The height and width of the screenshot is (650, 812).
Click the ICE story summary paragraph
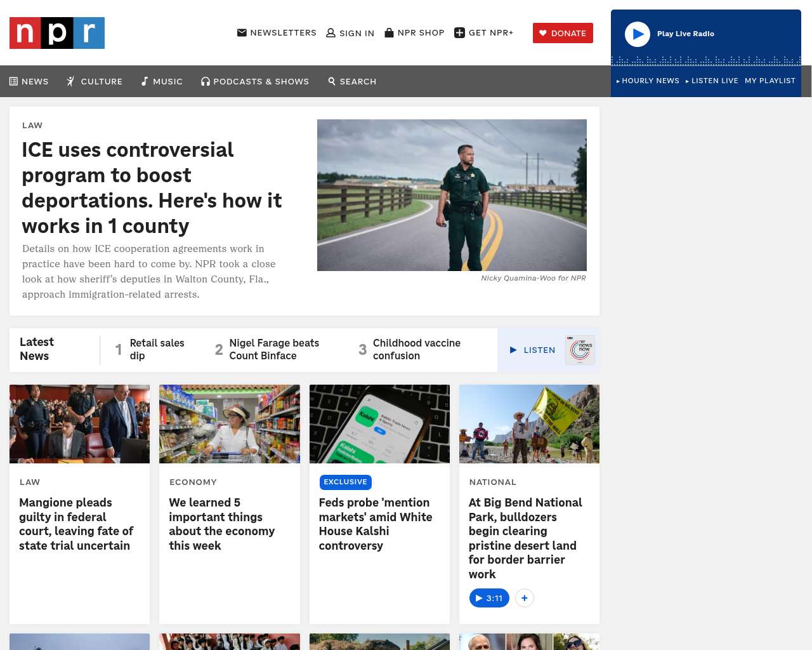point(149,272)
